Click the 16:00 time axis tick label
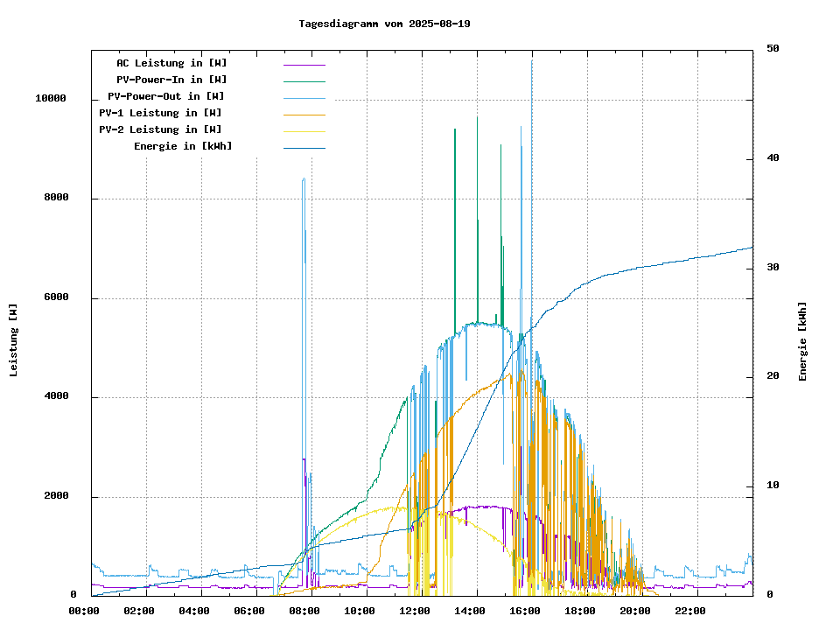The width and height of the screenshot is (840, 630). 524,611
